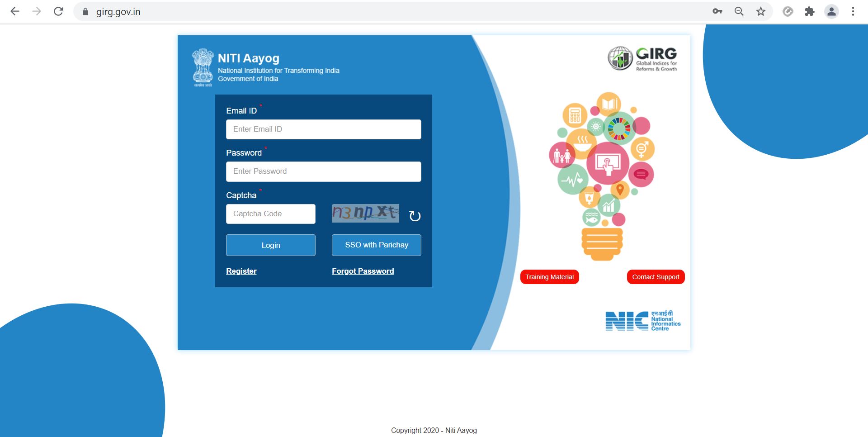Reload the page using the refresh icon

click(58, 11)
